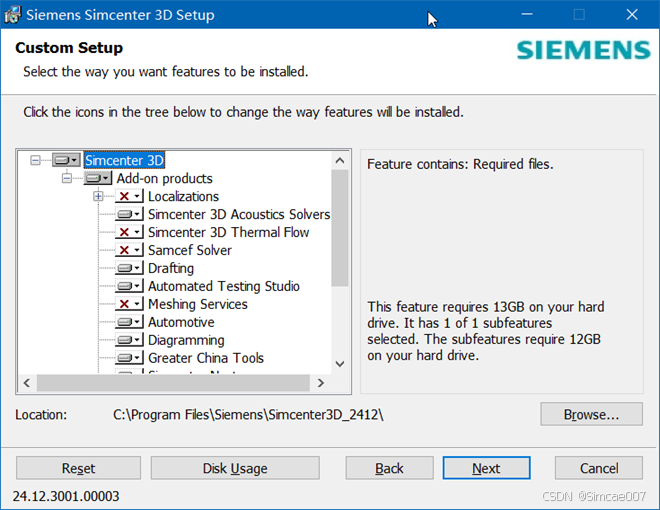Select Greater China Tools row
This screenshot has width=660, height=510.
coord(206,358)
